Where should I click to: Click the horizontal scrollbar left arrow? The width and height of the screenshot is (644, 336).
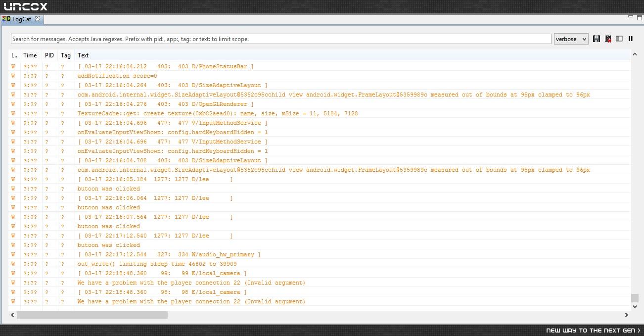pyautogui.click(x=12, y=315)
